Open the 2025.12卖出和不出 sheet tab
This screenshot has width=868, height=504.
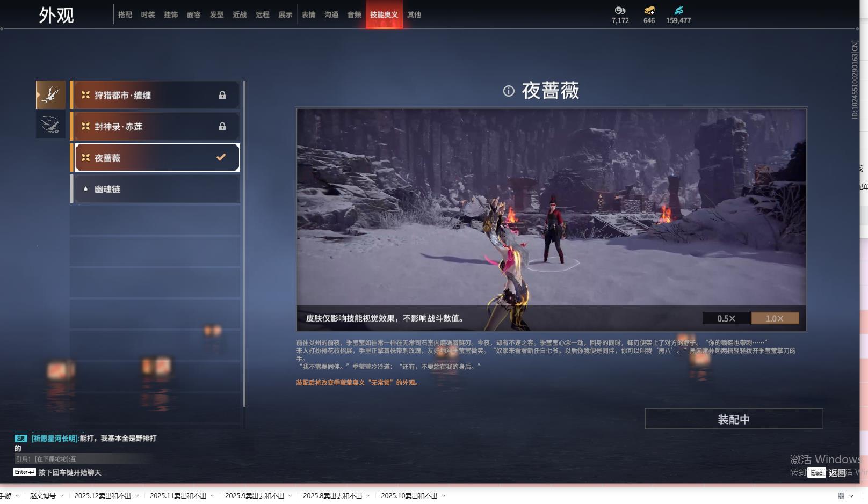point(103,496)
